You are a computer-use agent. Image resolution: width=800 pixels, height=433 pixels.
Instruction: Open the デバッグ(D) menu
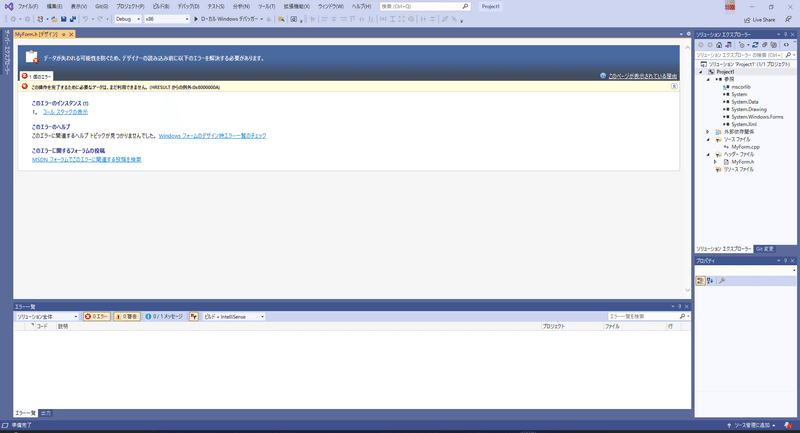point(188,7)
